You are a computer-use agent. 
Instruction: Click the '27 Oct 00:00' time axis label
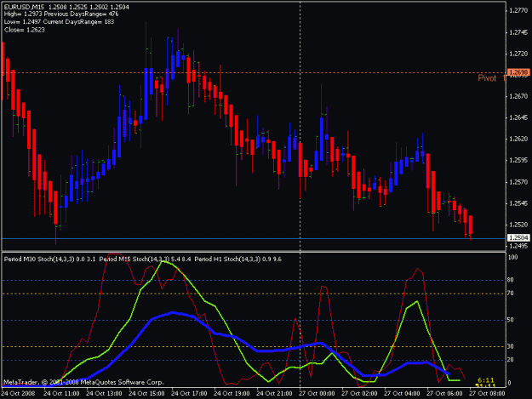317,394
